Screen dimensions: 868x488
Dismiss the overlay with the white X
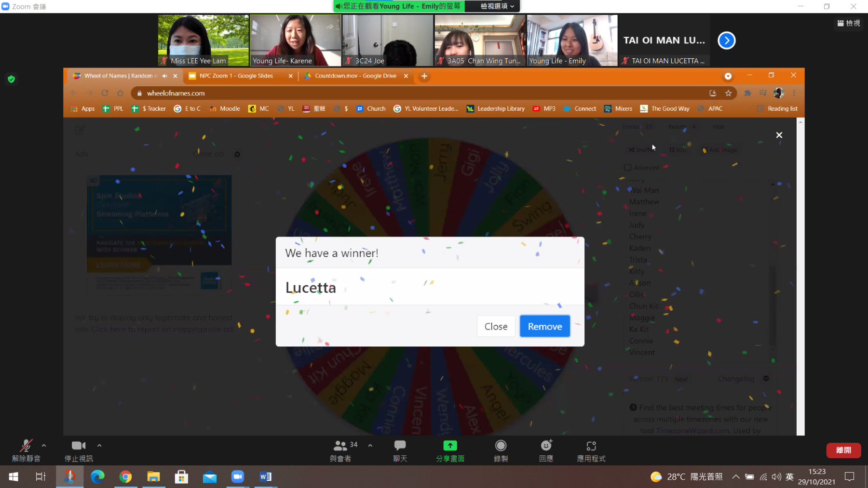[x=779, y=135]
